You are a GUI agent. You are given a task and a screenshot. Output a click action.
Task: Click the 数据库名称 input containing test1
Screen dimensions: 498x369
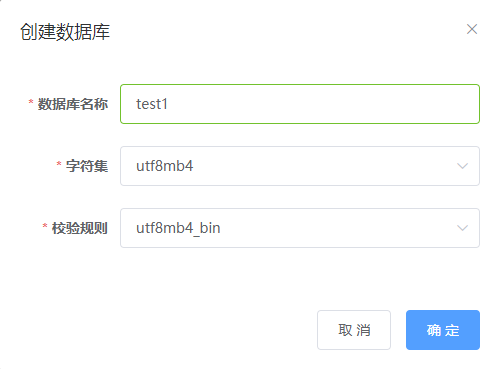click(x=300, y=104)
